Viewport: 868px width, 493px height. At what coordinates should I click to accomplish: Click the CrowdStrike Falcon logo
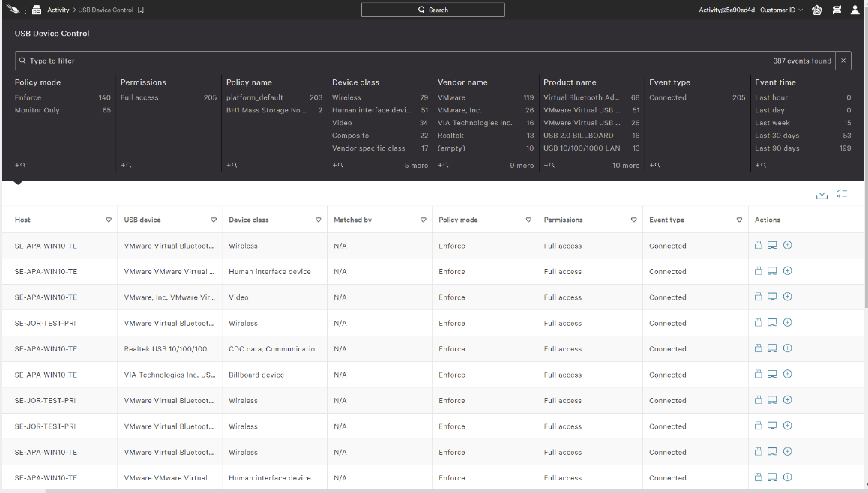pyautogui.click(x=13, y=10)
